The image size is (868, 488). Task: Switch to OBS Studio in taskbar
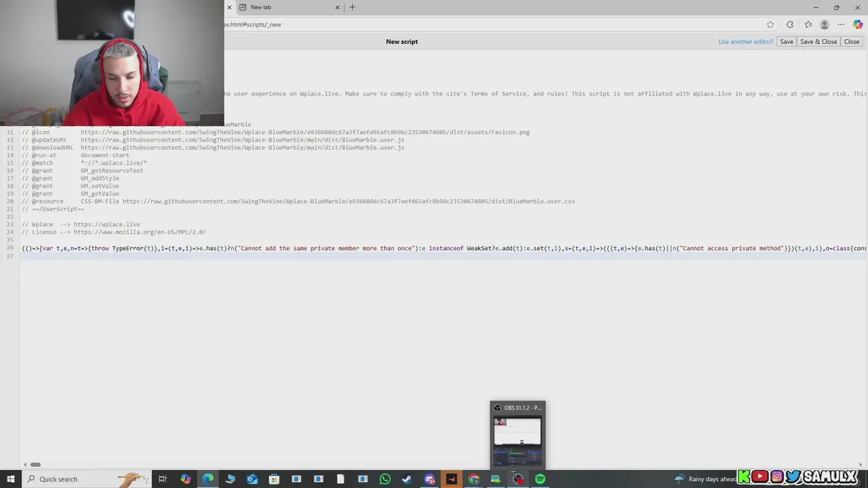tap(518, 479)
